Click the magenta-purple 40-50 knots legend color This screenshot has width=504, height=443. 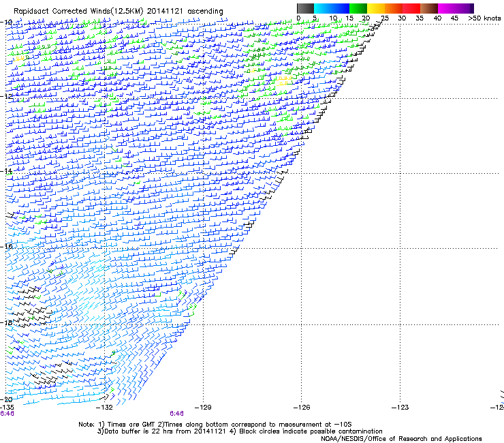[x=456, y=8]
